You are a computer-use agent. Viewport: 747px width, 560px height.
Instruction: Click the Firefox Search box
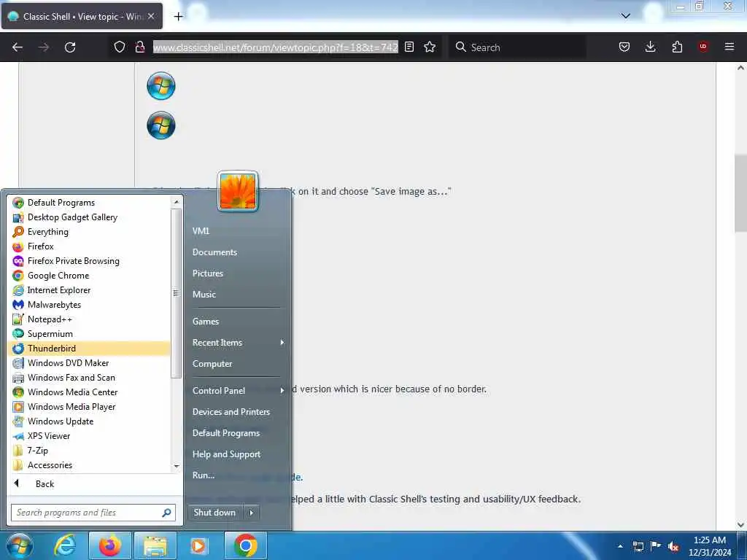519,47
